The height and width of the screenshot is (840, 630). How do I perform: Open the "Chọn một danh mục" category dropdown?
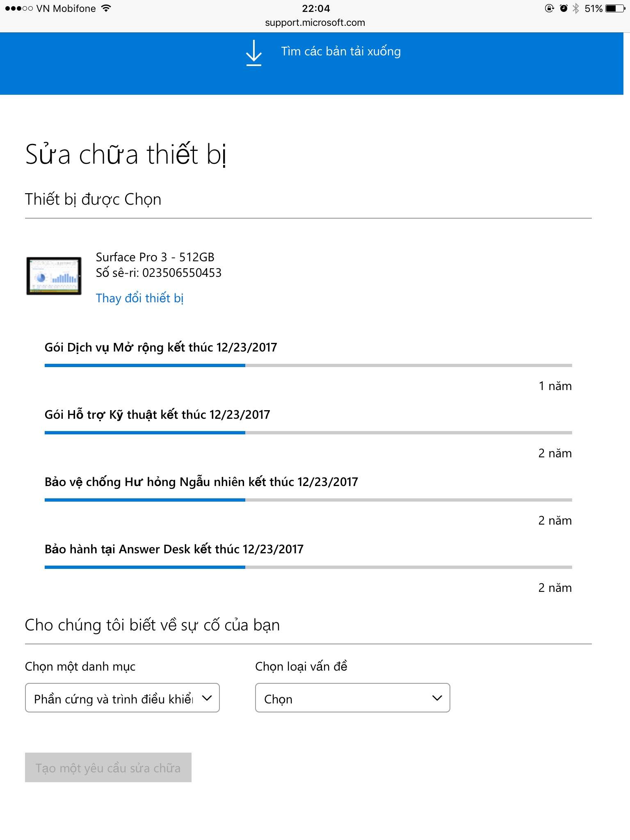point(122,698)
